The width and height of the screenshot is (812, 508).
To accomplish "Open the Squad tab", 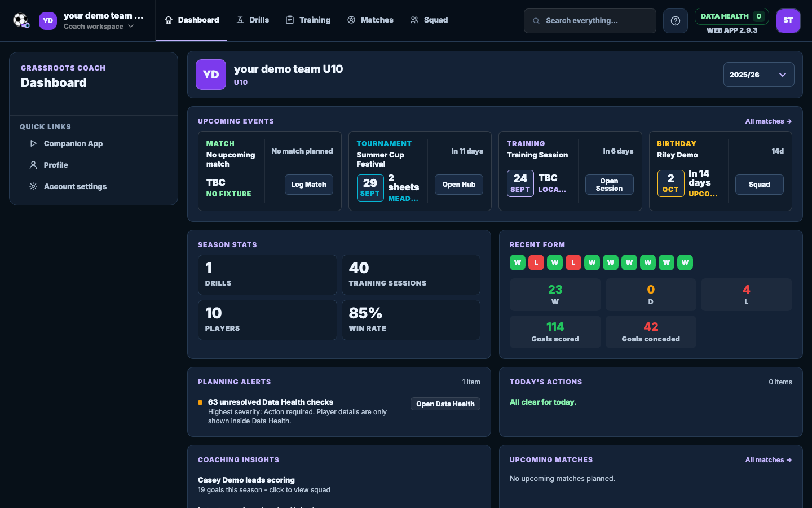I will click(x=429, y=20).
